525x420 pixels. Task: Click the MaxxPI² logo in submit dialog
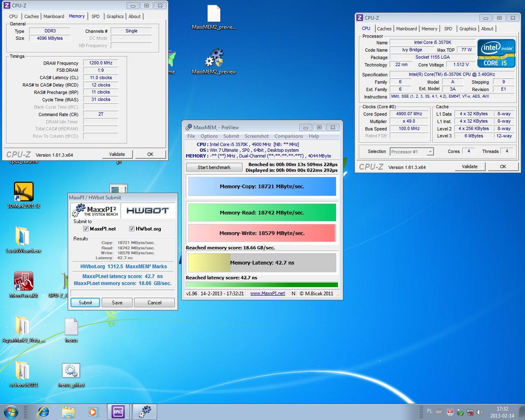95,210
